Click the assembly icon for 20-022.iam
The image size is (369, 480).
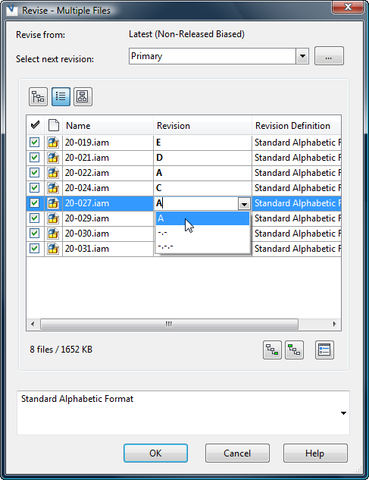click(x=53, y=173)
